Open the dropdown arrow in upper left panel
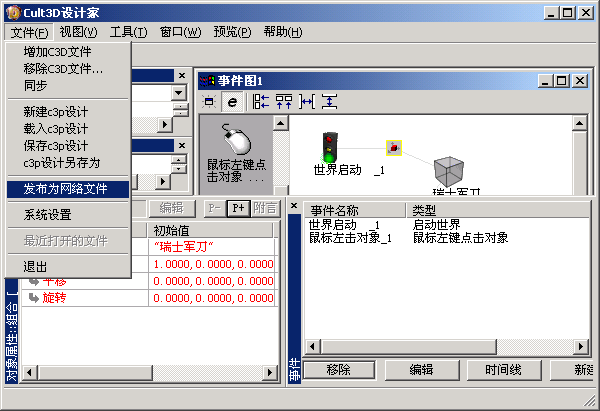 click(178, 93)
